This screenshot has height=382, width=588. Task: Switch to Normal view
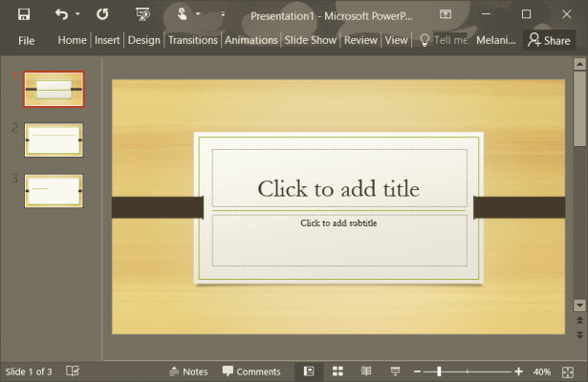point(309,371)
